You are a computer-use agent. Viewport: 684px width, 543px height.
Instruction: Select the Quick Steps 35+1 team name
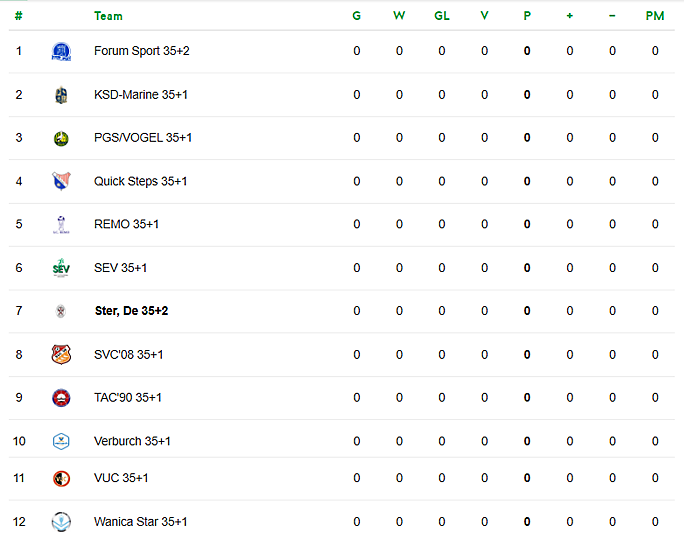pyautogui.click(x=140, y=181)
